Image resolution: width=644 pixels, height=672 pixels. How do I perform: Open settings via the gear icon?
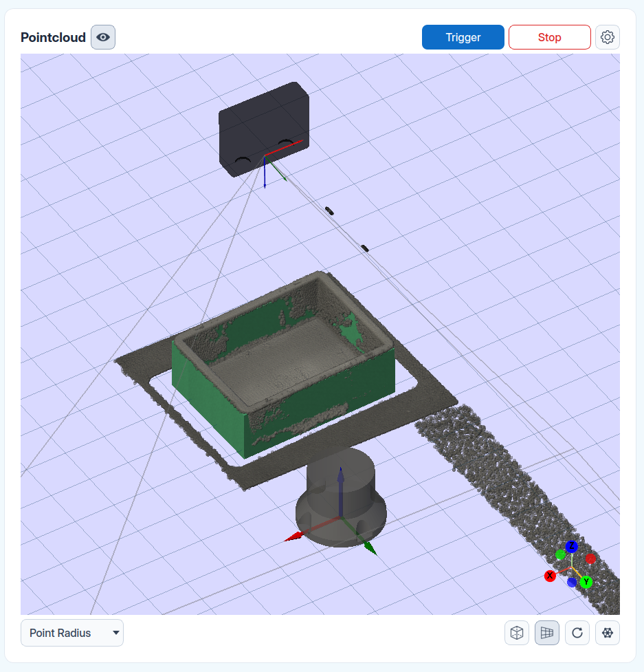607,37
